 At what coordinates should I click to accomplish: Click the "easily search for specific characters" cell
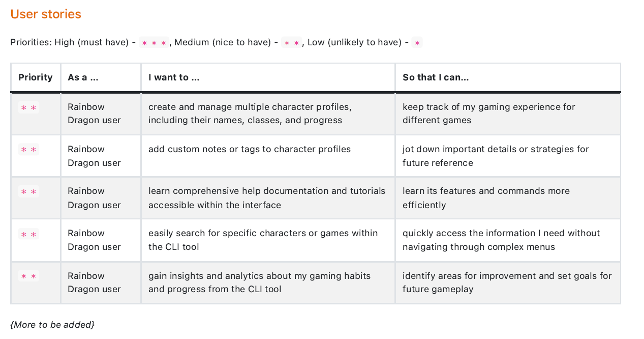pyautogui.click(x=263, y=240)
